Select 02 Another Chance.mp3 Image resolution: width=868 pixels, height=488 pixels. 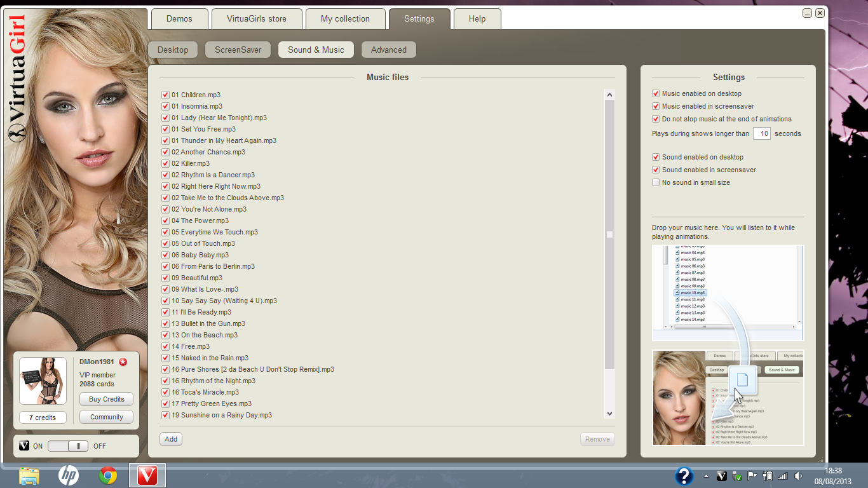pos(208,152)
